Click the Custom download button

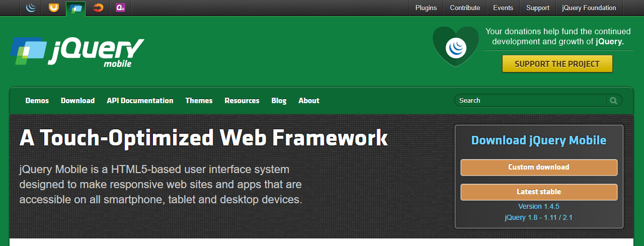(x=539, y=168)
